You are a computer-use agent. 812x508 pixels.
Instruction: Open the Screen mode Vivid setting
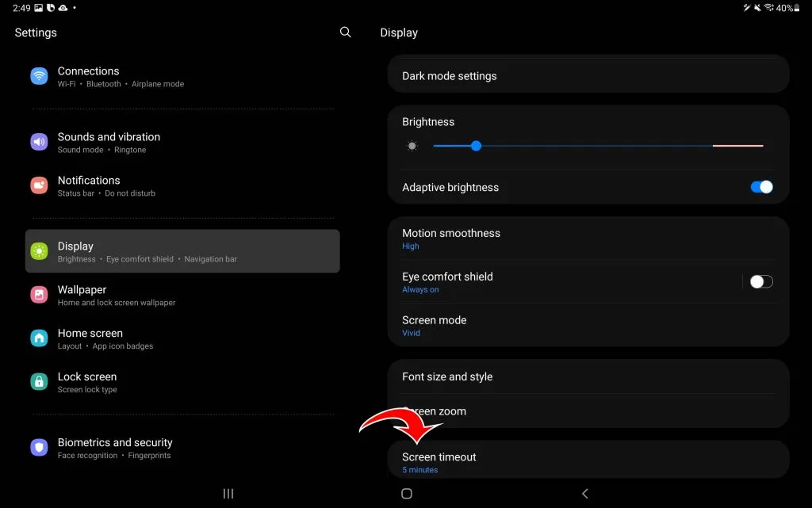588,326
